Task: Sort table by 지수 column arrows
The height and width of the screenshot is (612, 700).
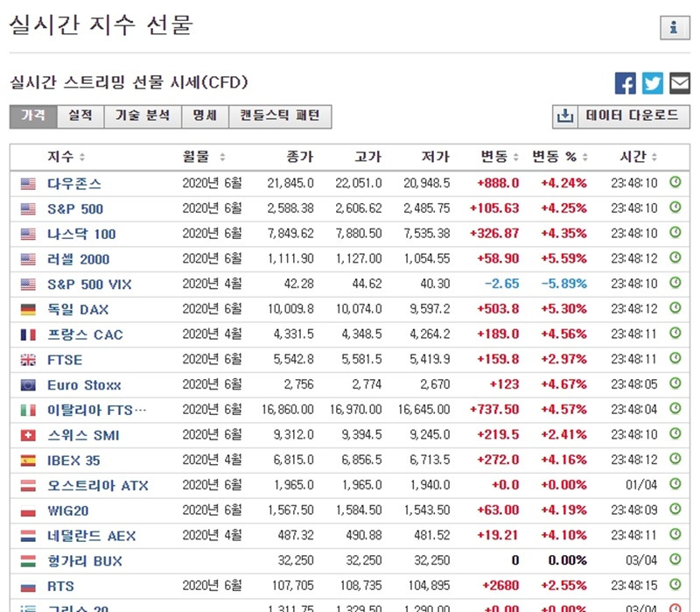Action: pyautogui.click(x=82, y=157)
